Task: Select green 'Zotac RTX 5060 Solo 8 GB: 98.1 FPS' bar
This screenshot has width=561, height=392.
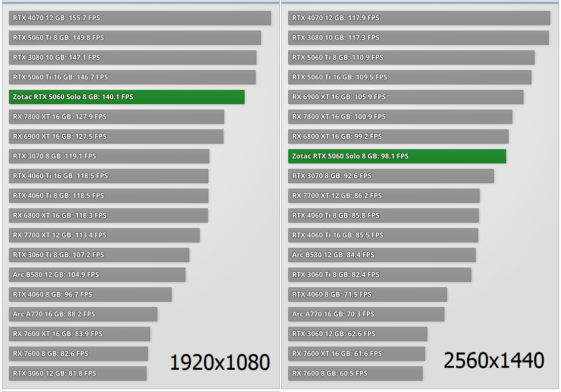Action: coord(397,156)
